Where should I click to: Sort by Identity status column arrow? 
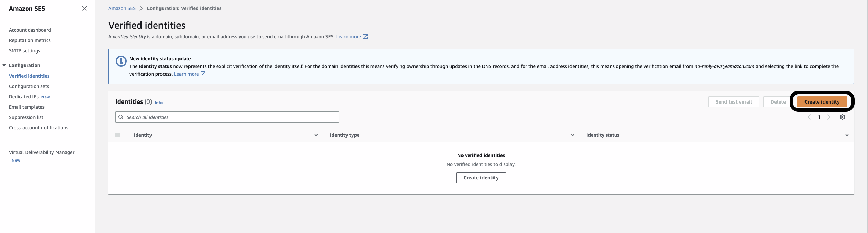pos(847,135)
